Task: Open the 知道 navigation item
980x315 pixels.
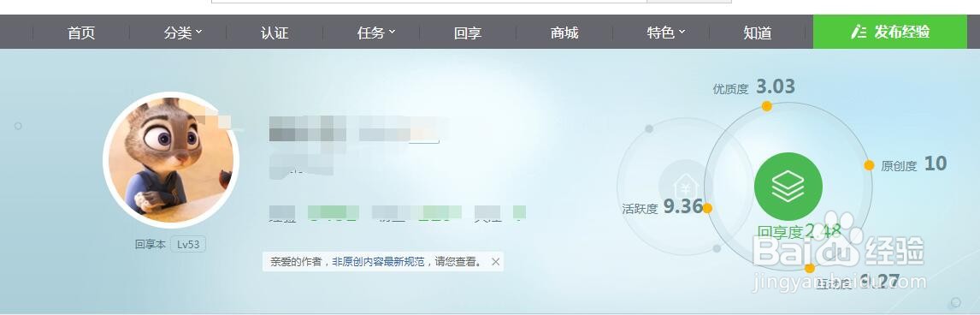Action: pos(758,33)
